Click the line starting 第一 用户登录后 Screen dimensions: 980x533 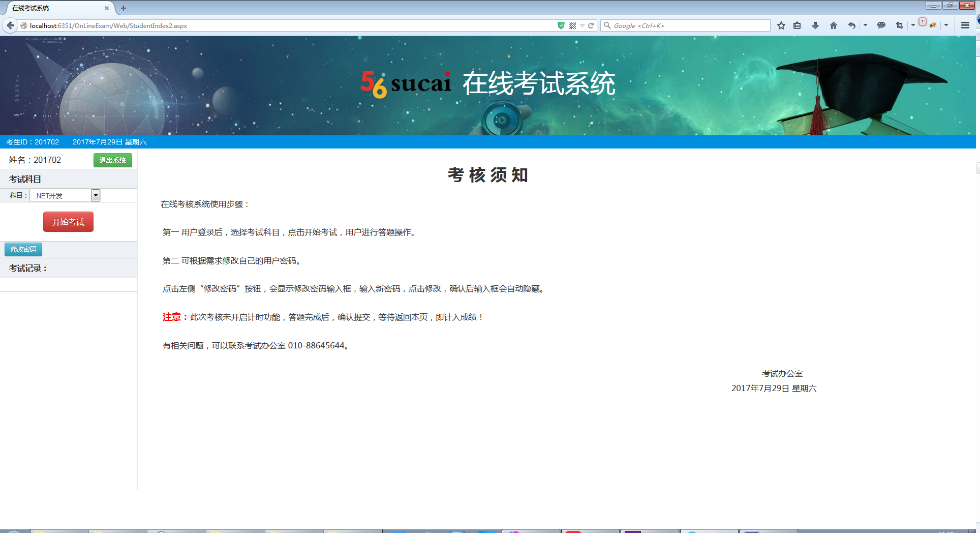290,232
